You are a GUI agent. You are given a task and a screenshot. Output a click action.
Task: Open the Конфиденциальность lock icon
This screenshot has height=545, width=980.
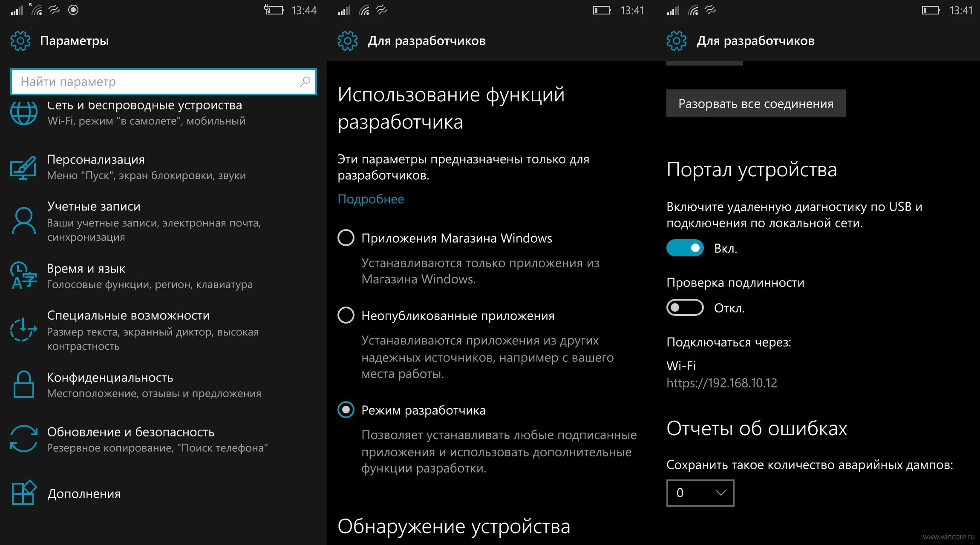coord(23,384)
